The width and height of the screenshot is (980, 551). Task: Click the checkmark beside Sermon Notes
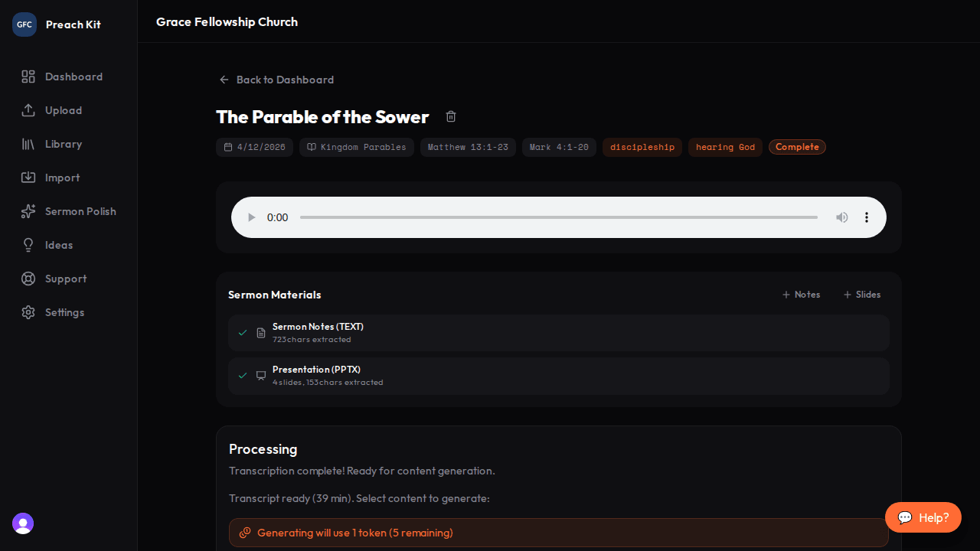(243, 332)
